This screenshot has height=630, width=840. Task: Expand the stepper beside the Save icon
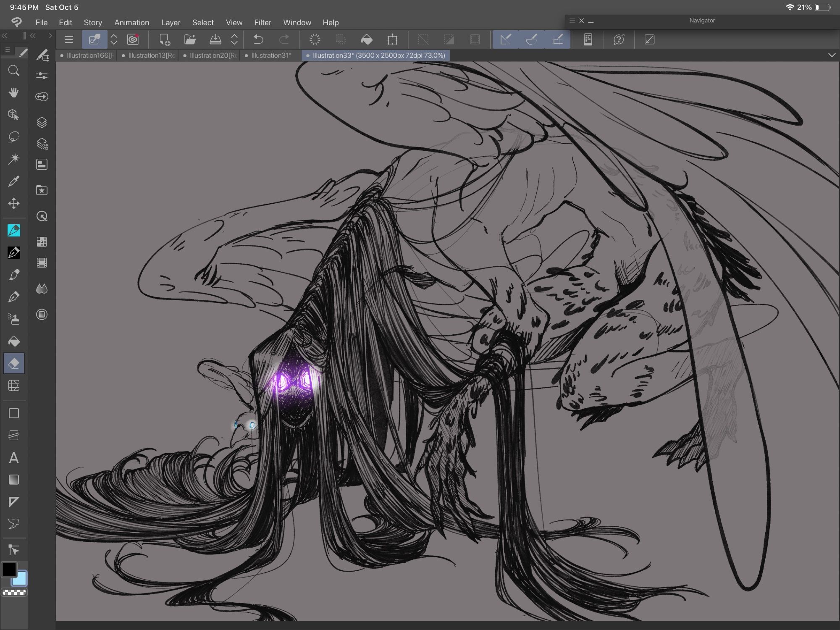234,39
